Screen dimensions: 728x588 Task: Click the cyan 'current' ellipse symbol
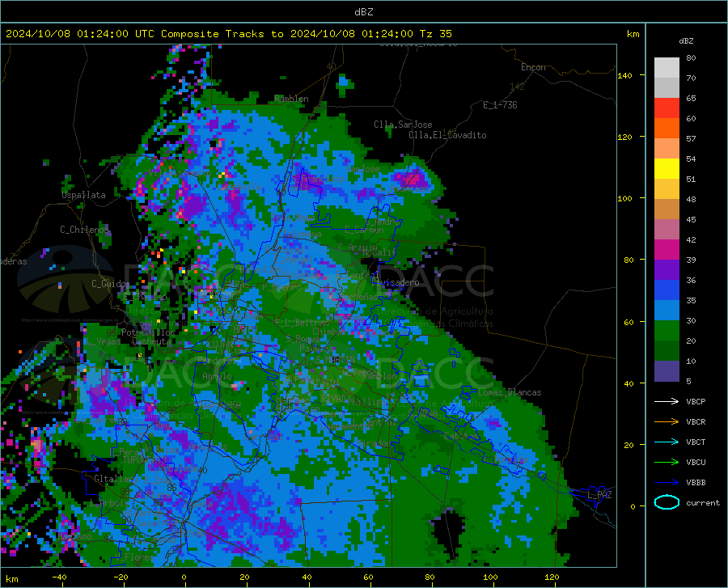[667, 502]
